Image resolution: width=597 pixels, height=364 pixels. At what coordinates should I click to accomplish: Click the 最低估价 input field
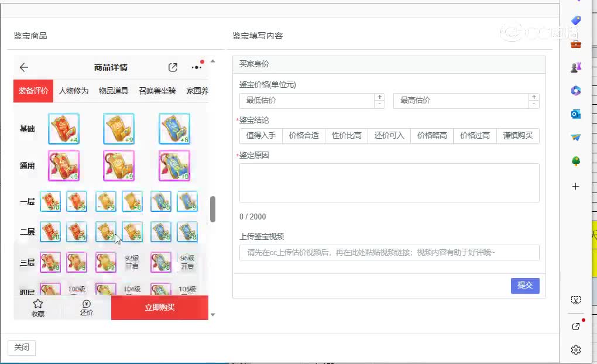[x=307, y=101]
